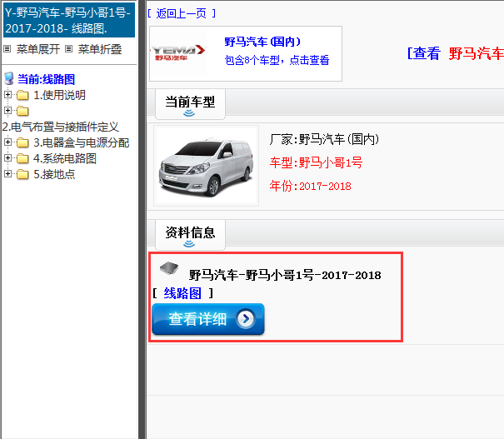504x439 pixels.
Task: Click the folder icon for 2.电气布置与接插件定义
Action: pyautogui.click(x=22, y=111)
